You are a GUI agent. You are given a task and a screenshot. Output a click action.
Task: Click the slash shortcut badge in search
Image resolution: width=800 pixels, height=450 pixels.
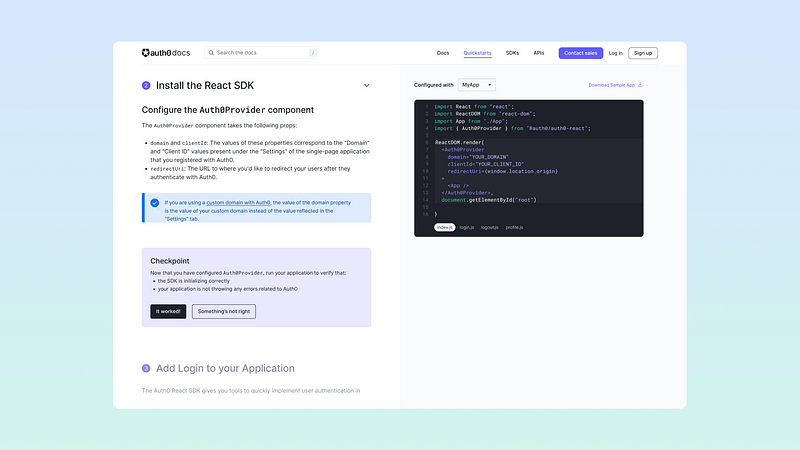[313, 53]
